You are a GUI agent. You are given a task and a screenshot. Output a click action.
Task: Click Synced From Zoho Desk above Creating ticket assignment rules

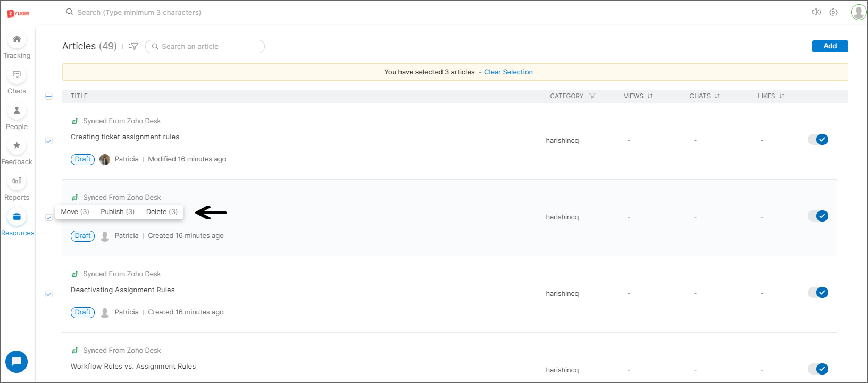(122, 121)
